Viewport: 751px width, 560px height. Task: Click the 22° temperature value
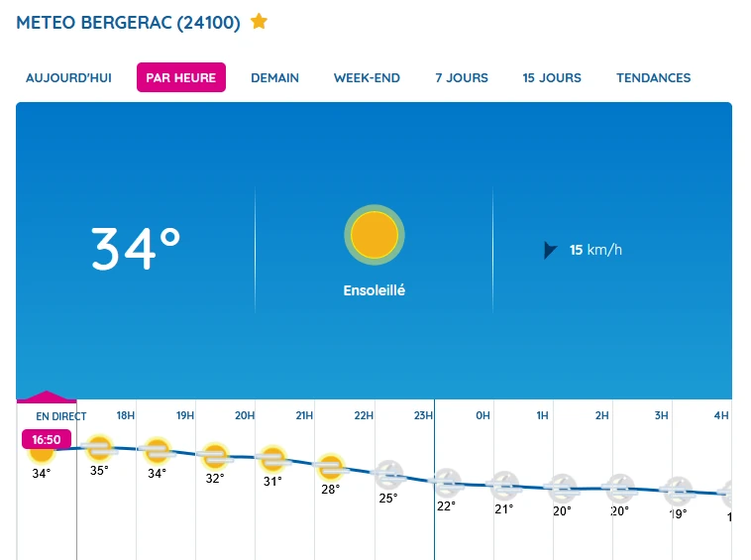click(x=446, y=505)
